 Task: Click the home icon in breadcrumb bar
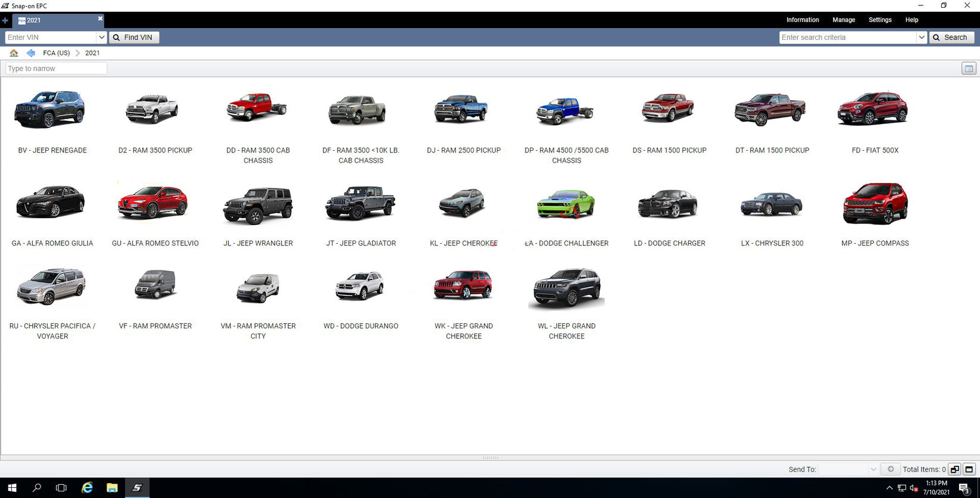click(x=14, y=53)
